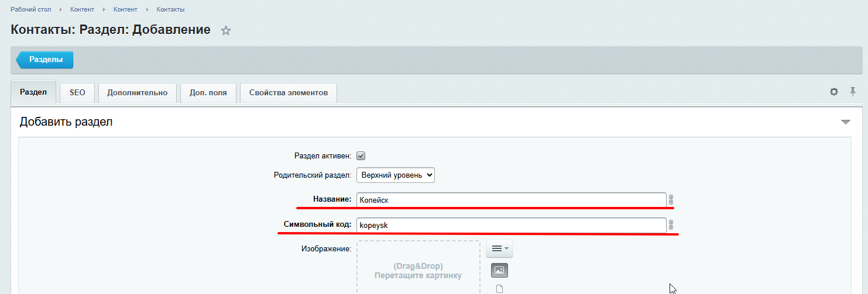Image resolution: width=868 pixels, height=294 pixels.
Task: Collapse the Добавить раздел section
Action: pyautogui.click(x=845, y=122)
